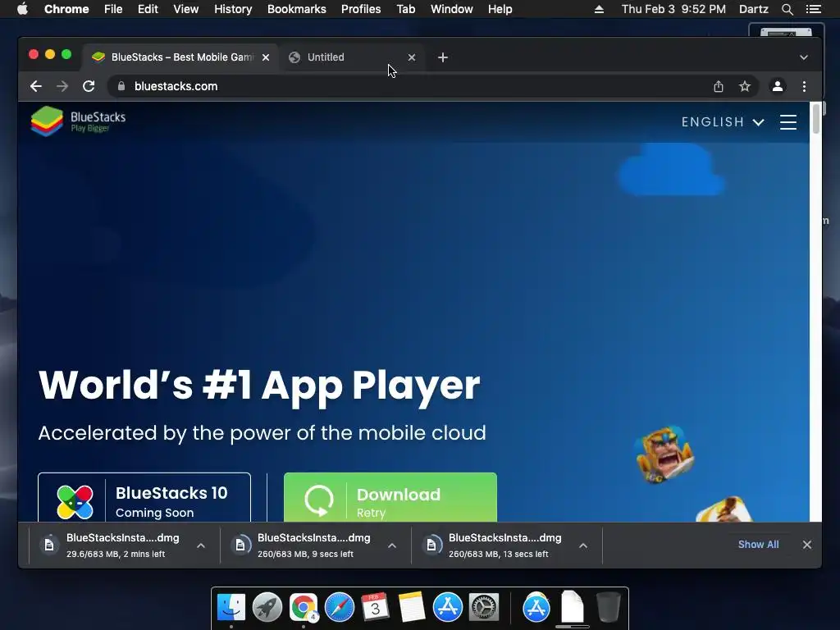The width and height of the screenshot is (840, 630).
Task: Click the Lords Mobile game character icon
Action: tap(664, 454)
